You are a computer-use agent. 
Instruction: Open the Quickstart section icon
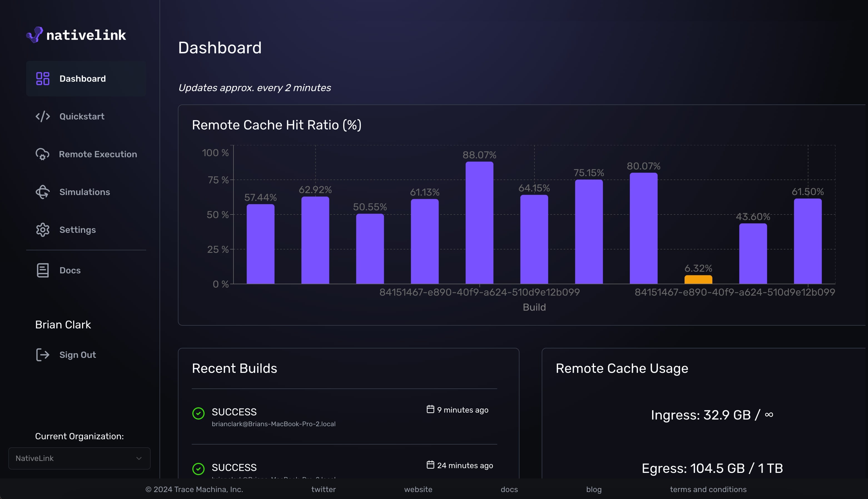click(x=42, y=116)
